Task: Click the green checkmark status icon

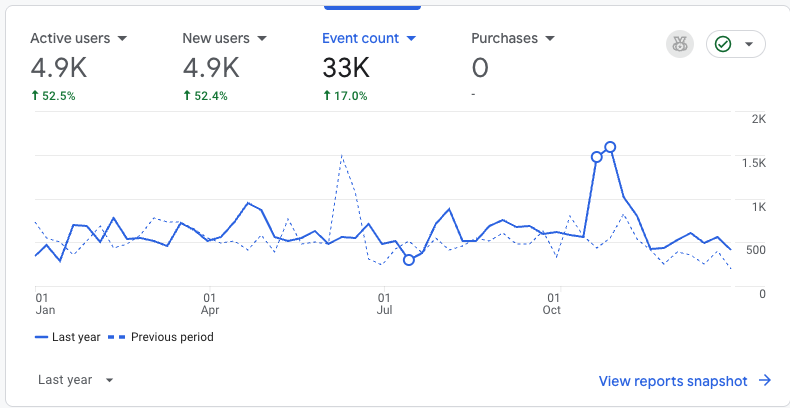Action: [x=724, y=44]
